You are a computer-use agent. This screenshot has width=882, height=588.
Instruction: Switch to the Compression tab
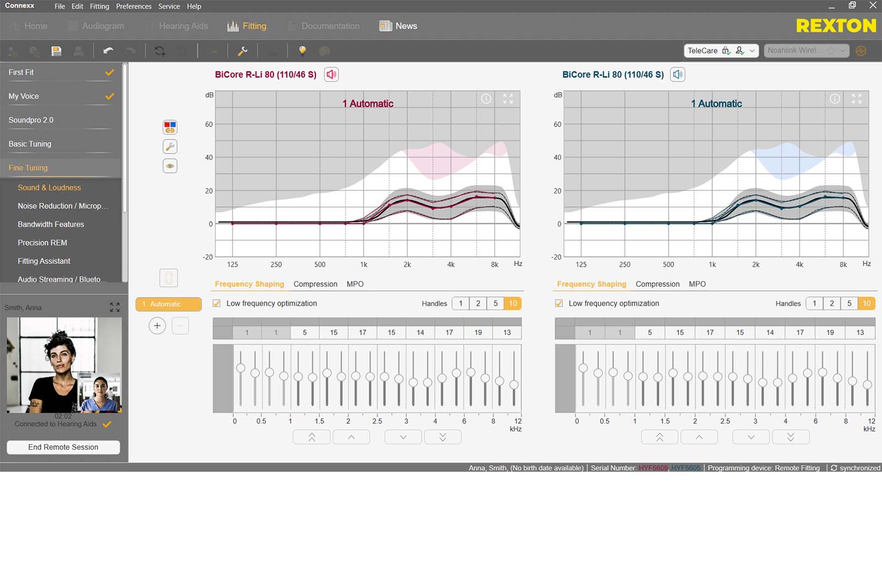click(x=315, y=284)
